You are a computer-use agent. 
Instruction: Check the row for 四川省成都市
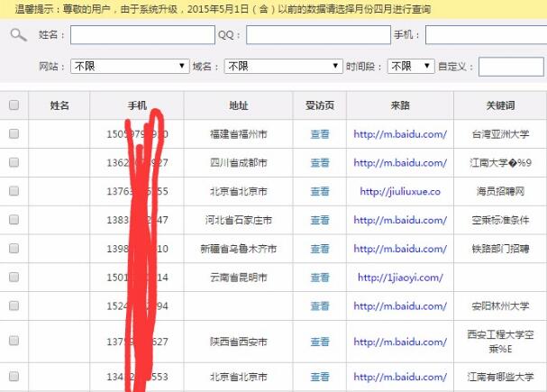pyautogui.click(x=14, y=162)
